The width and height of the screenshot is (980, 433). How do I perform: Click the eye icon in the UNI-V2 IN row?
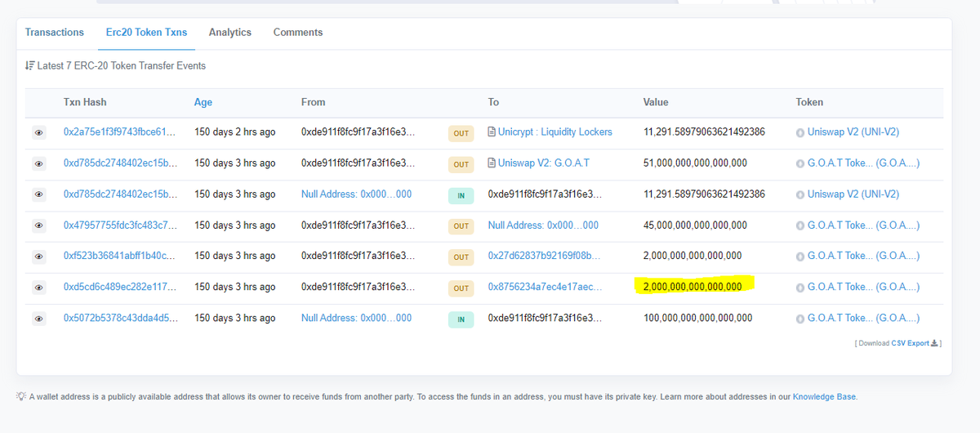tap(39, 194)
